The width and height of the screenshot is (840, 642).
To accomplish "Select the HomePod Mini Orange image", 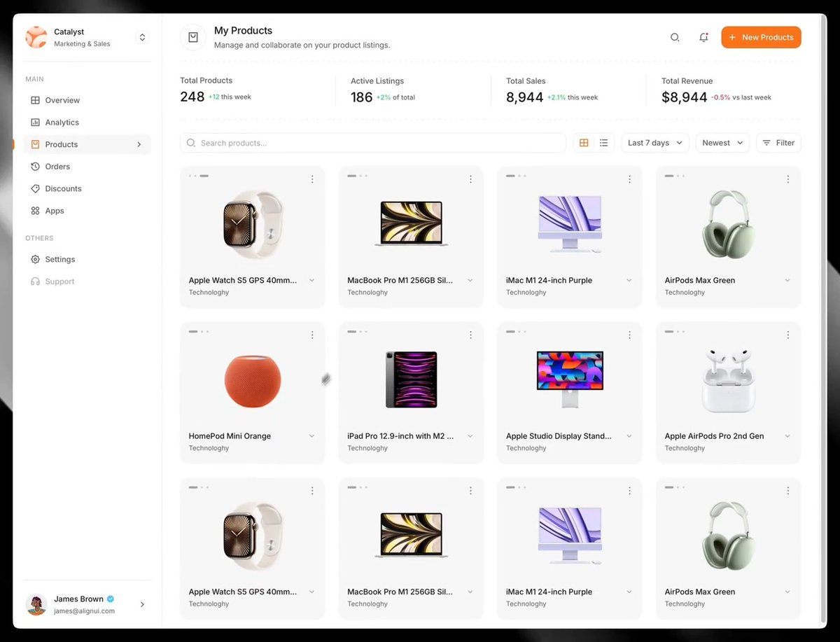I will pos(253,381).
